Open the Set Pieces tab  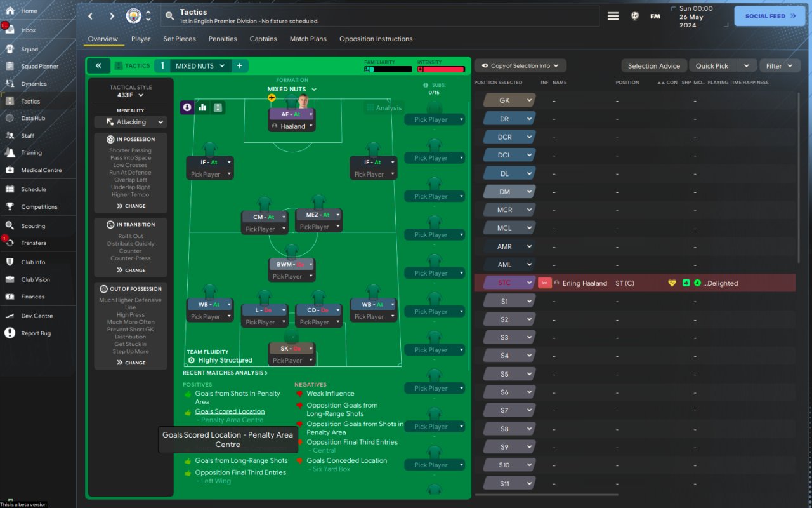pos(180,39)
